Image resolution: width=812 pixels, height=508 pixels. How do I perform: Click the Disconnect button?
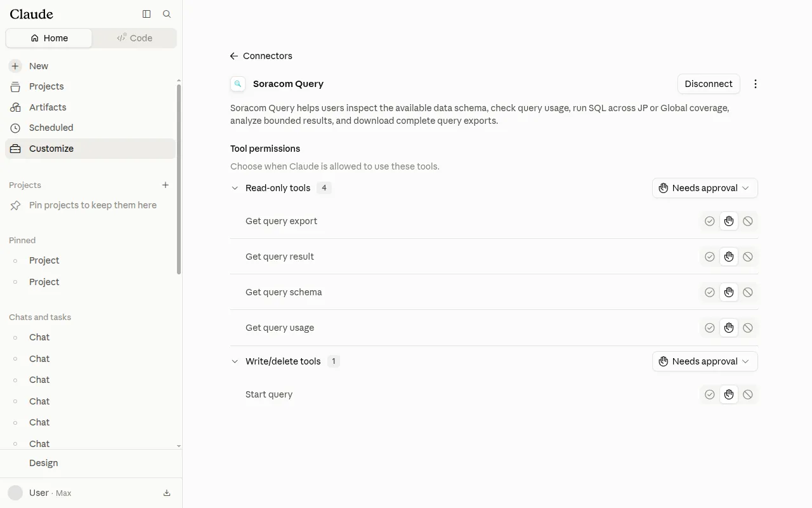[x=709, y=84]
